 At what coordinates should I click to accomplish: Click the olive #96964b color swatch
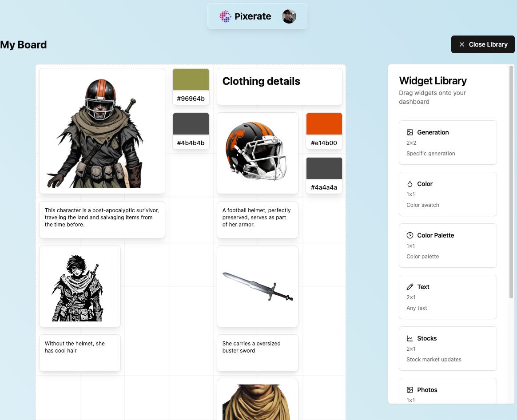[191, 79]
